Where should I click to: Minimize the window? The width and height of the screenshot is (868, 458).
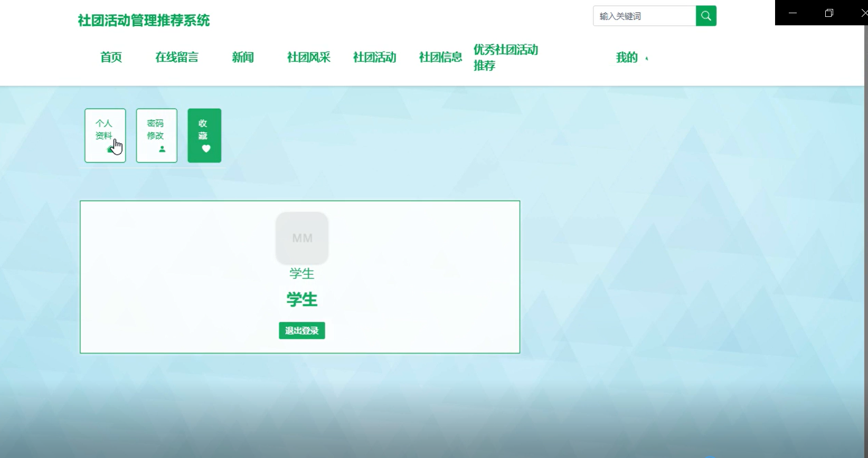point(792,13)
